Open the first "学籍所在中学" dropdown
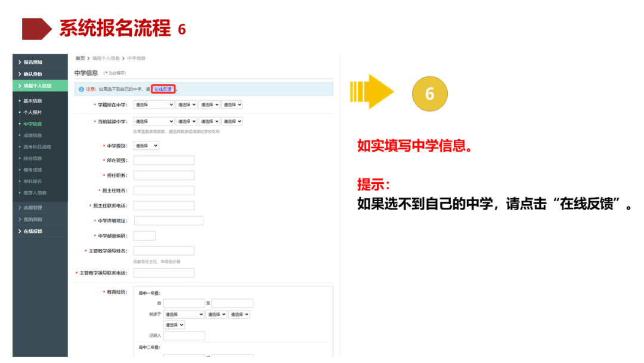 point(154,104)
